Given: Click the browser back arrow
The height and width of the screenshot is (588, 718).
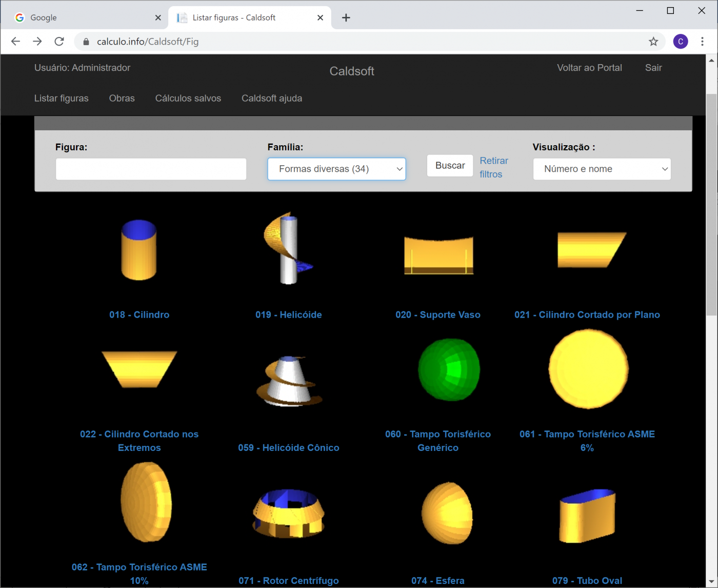Looking at the screenshot, I should (16, 42).
